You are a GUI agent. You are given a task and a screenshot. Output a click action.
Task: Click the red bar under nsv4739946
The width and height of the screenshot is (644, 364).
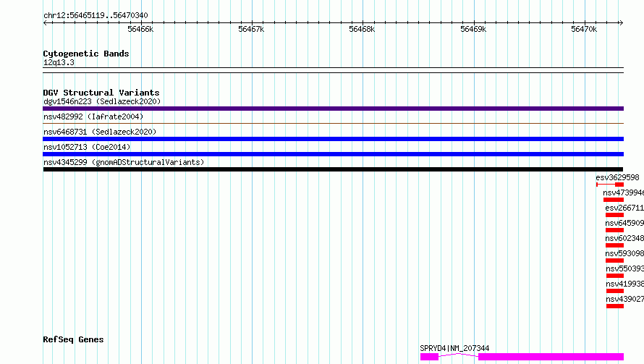pos(614,200)
